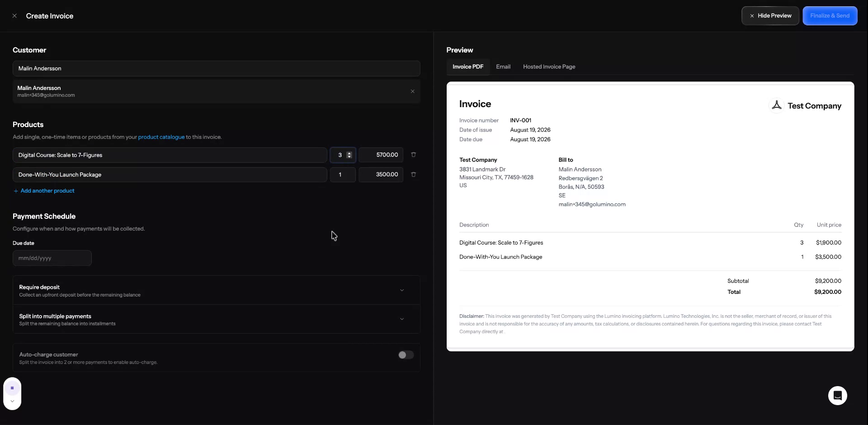Click the Subtotal label in preview
Viewport: 868px width, 425px height.
pos(738,281)
